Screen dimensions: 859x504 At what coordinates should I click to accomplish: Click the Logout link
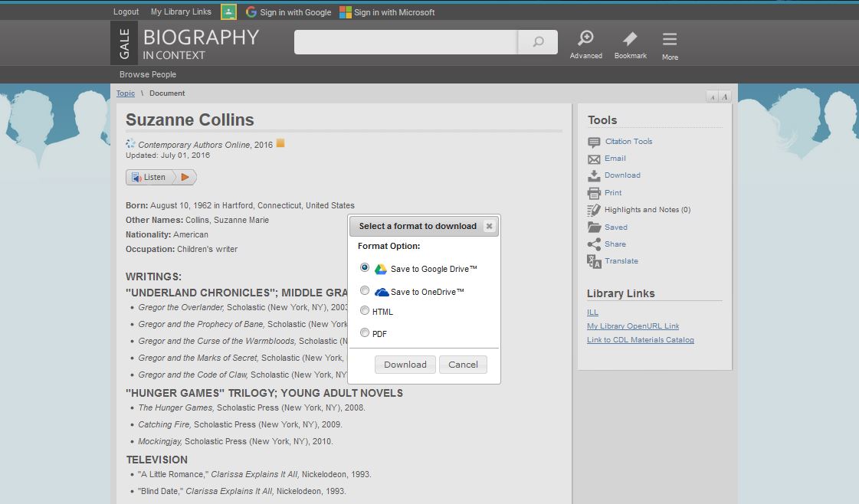click(126, 11)
